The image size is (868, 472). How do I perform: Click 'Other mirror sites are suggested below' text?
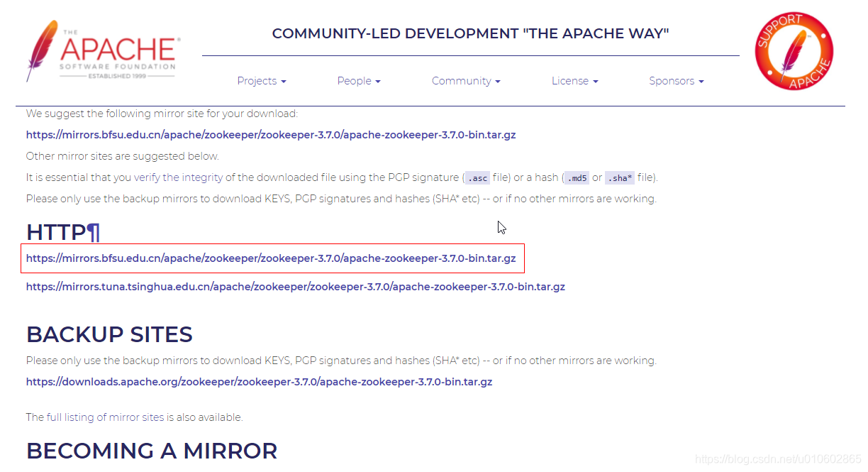tap(123, 156)
